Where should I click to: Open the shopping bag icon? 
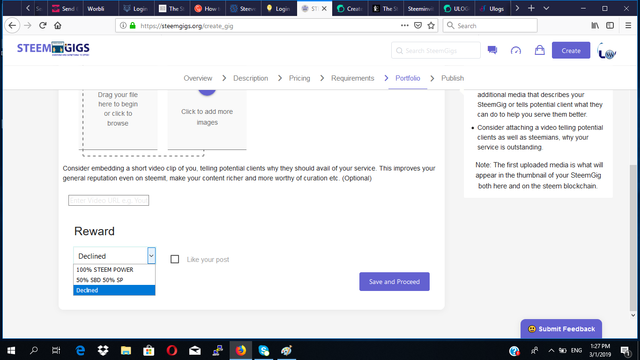point(540,50)
